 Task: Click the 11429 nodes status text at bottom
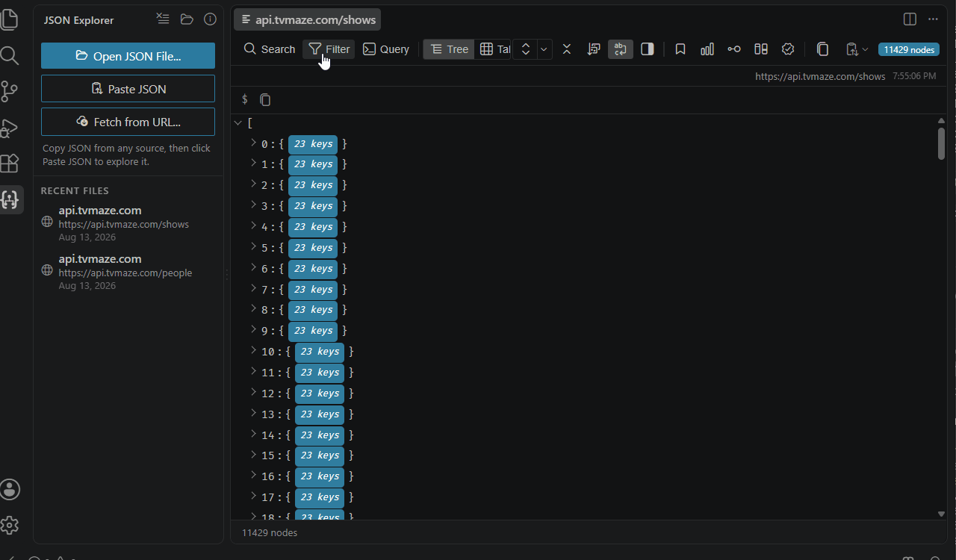(x=270, y=532)
